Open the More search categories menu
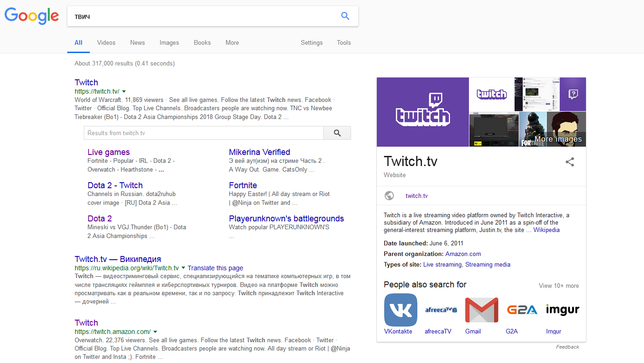Screen dimensions: 644x363 pyautogui.click(x=232, y=42)
